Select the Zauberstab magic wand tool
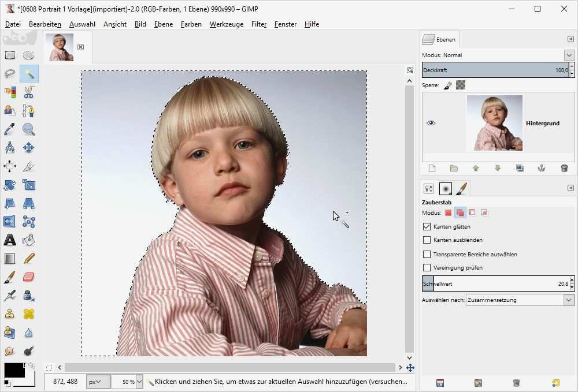This screenshot has height=392, width=578. tap(28, 73)
